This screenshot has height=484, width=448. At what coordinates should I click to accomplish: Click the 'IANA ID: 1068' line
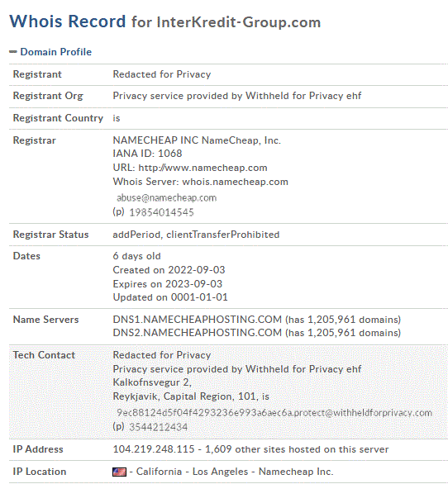tap(147, 154)
